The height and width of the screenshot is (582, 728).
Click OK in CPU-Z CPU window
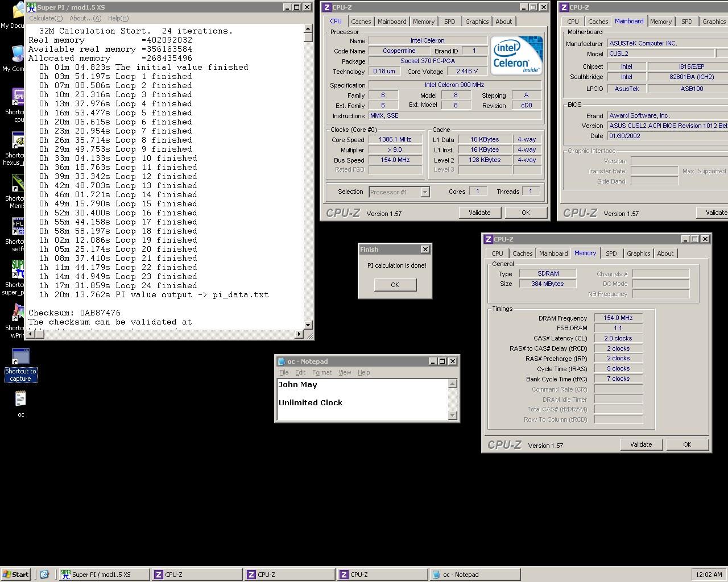526,213
